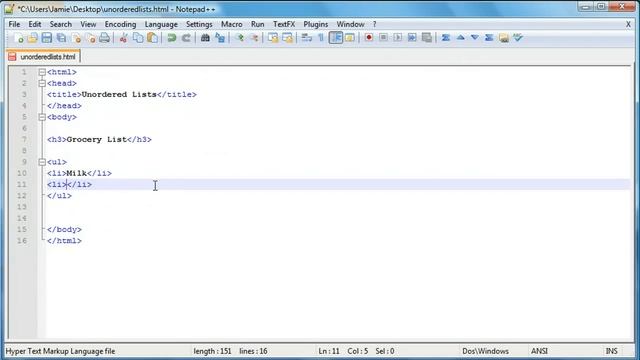Click the green checkmark toolbar icon

point(518,38)
